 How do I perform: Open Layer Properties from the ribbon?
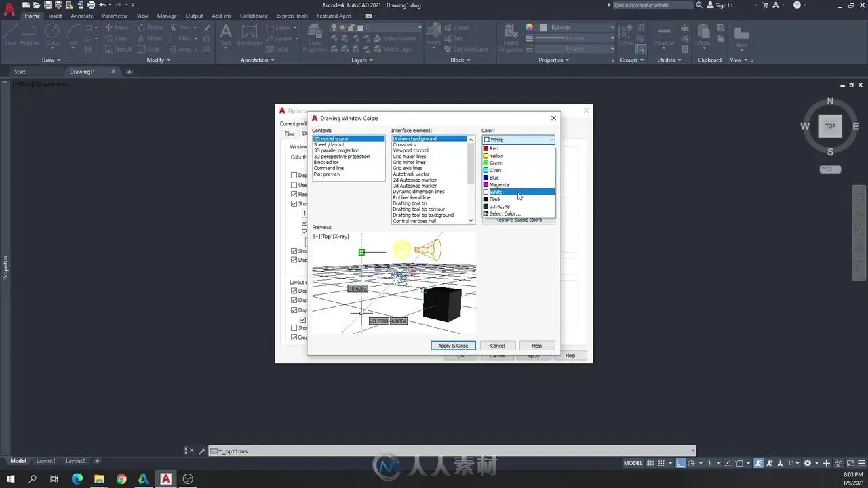tap(315, 37)
